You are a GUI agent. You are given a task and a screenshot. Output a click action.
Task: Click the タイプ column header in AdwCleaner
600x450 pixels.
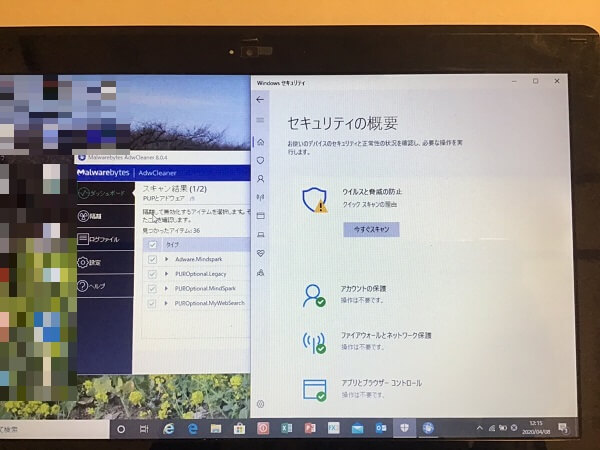click(x=172, y=245)
